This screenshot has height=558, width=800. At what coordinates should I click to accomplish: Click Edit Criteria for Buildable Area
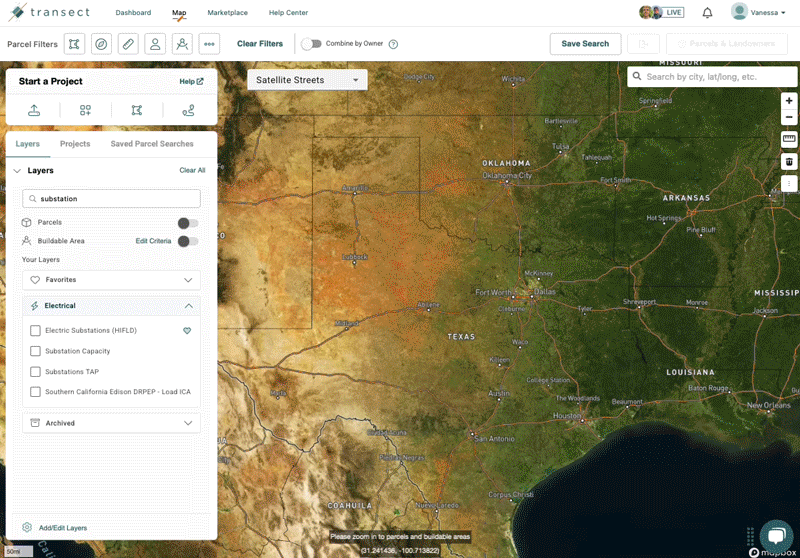click(x=153, y=241)
